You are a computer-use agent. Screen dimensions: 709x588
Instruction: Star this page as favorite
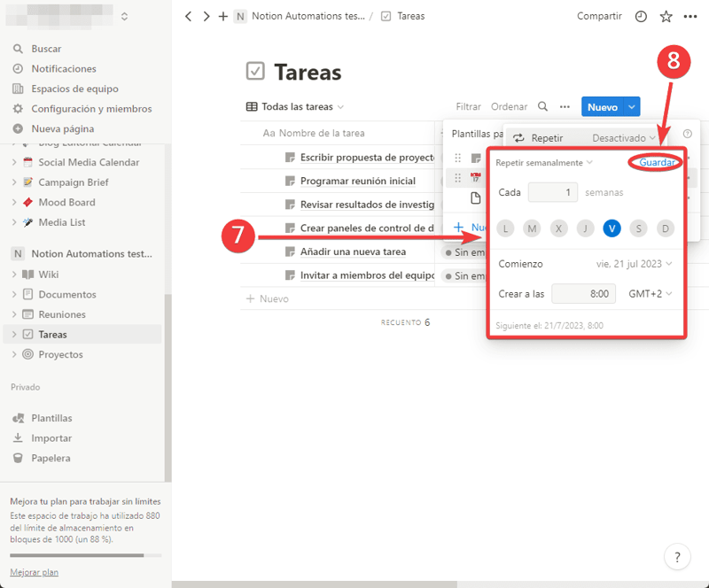(x=666, y=17)
